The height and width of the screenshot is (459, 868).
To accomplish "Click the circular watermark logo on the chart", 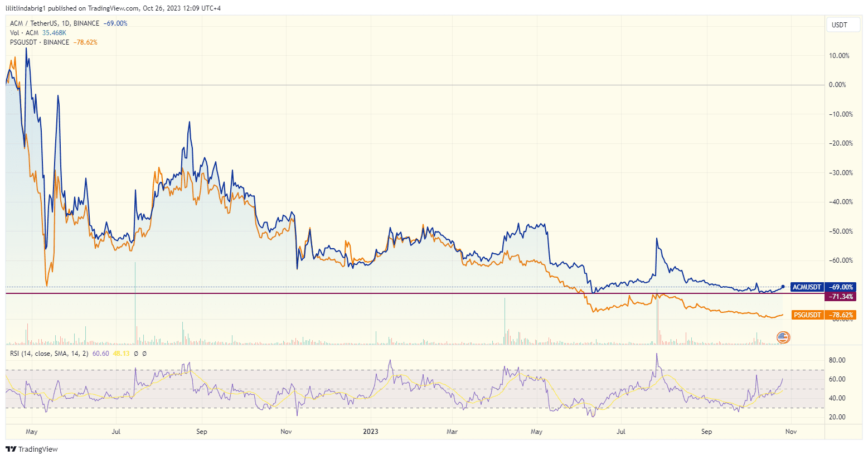I will pyautogui.click(x=783, y=336).
